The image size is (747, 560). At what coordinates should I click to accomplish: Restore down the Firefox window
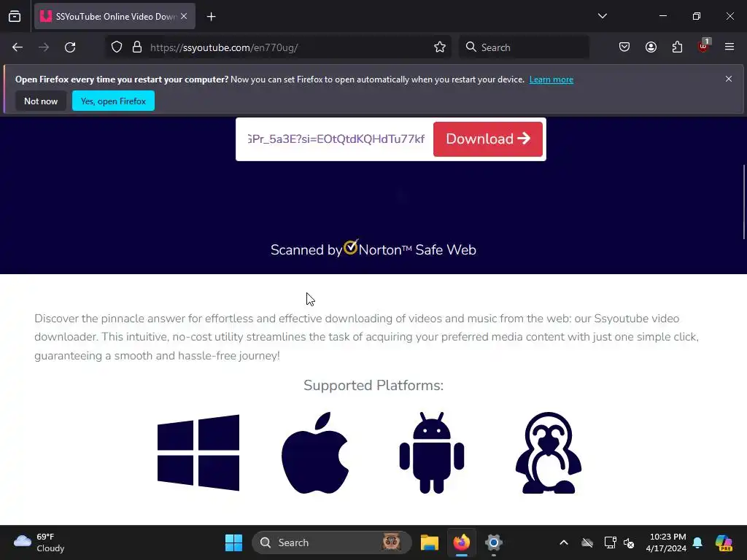696,16
